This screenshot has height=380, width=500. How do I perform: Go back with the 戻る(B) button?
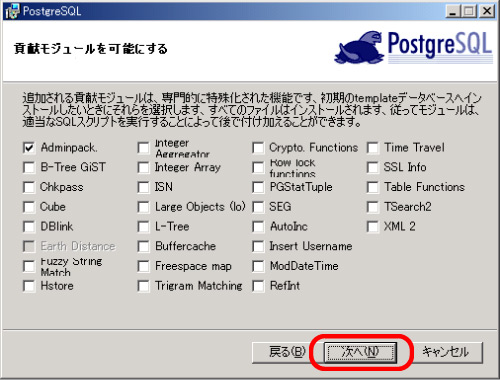[286, 352]
